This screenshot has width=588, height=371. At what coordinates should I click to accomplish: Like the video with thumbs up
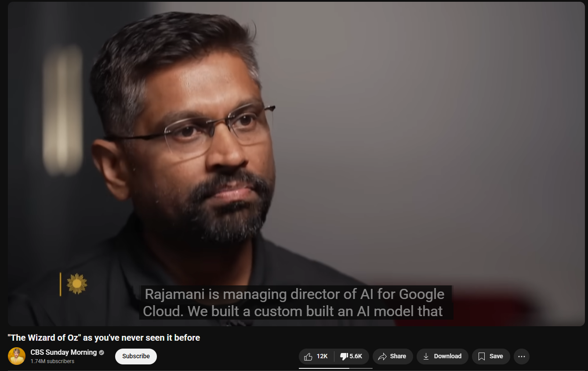click(x=316, y=356)
